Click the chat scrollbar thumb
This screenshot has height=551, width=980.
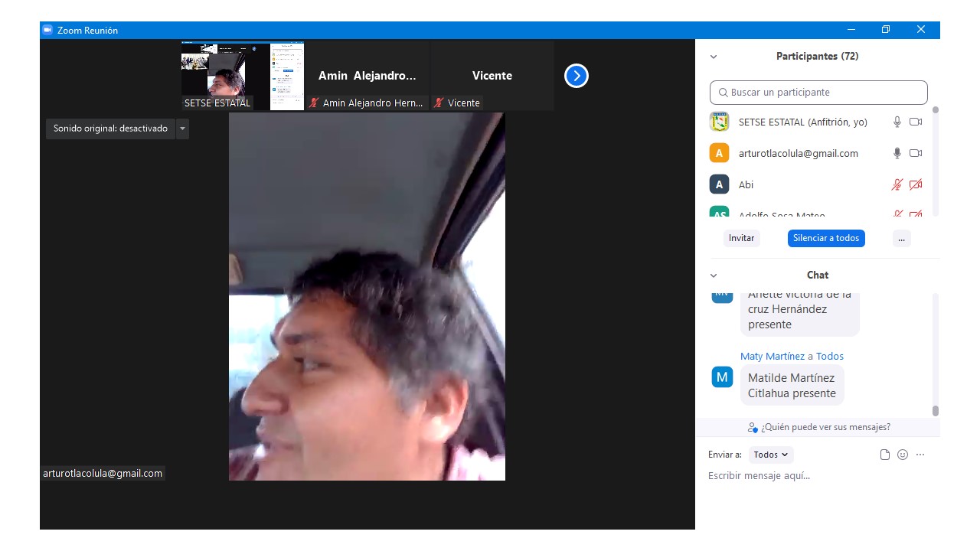pyautogui.click(x=935, y=411)
